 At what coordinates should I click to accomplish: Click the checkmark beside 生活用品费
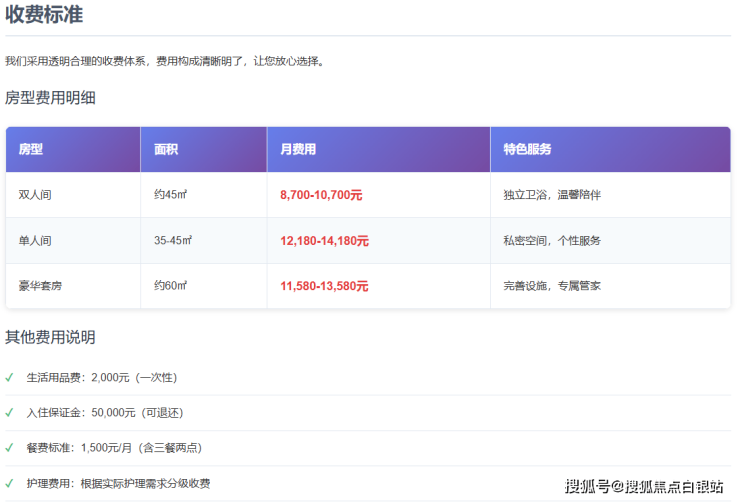[x=9, y=377]
